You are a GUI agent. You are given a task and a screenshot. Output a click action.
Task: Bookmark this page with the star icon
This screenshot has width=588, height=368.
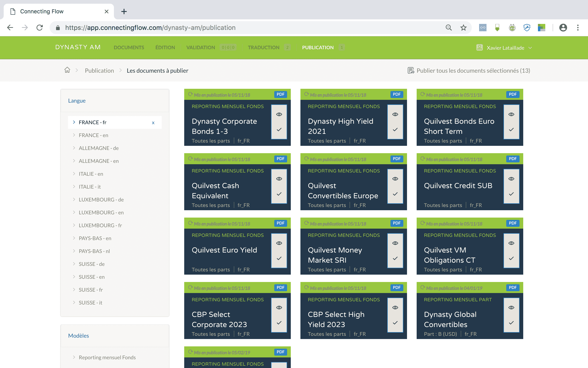coord(463,28)
